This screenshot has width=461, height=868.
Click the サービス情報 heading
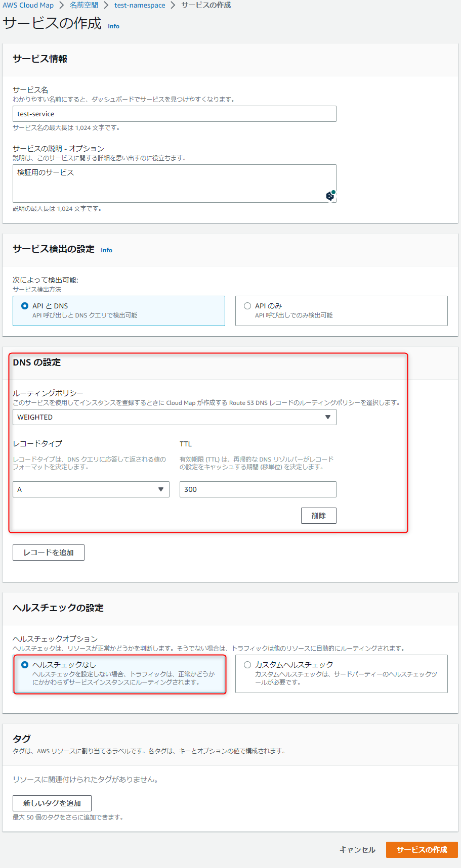tap(40, 59)
